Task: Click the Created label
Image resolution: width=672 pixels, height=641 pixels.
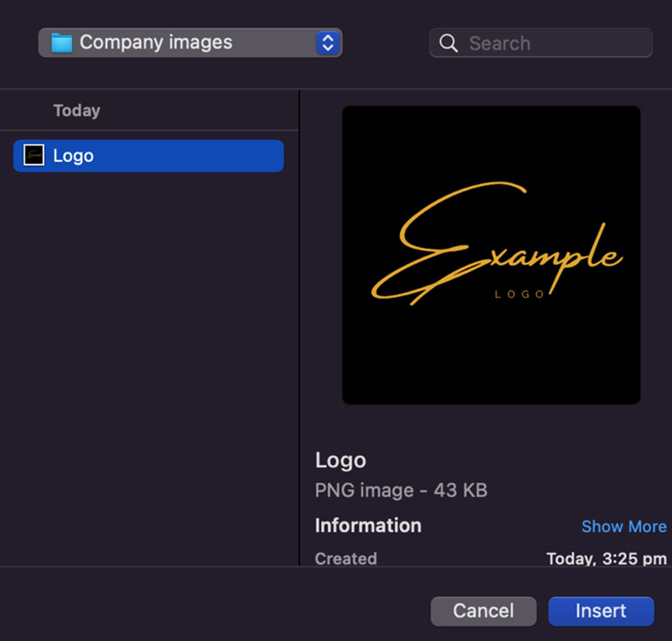Action: pyautogui.click(x=346, y=558)
